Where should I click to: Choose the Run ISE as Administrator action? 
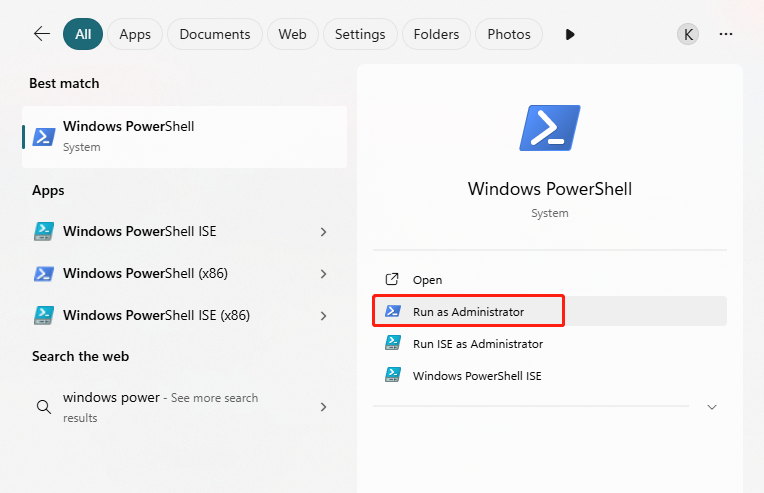[x=477, y=344]
